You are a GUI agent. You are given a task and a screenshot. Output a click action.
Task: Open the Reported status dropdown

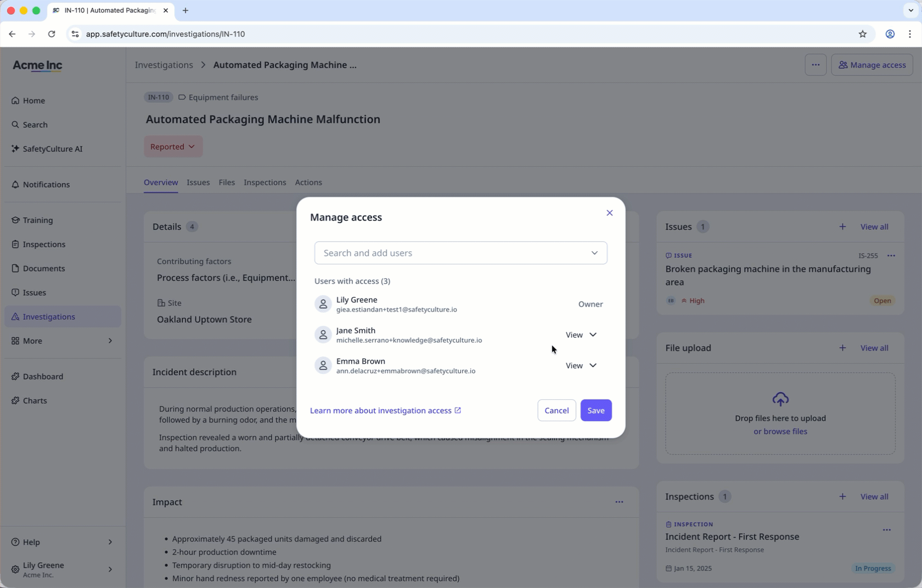coord(173,146)
